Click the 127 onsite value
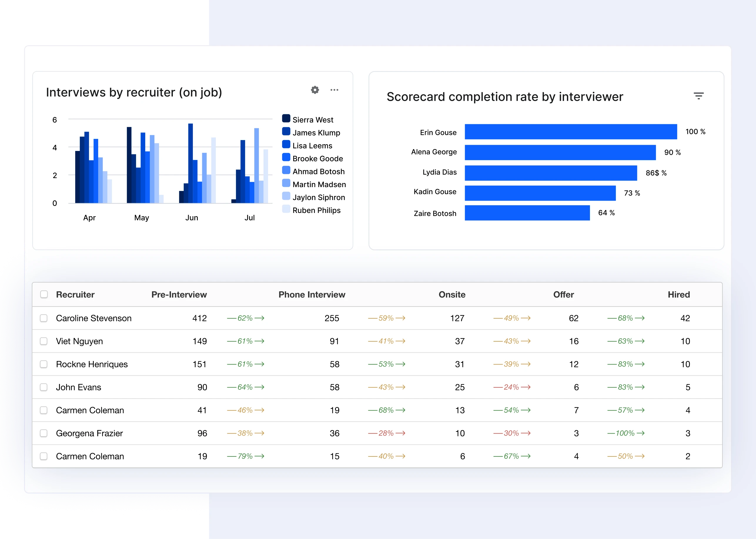 (457, 318)
